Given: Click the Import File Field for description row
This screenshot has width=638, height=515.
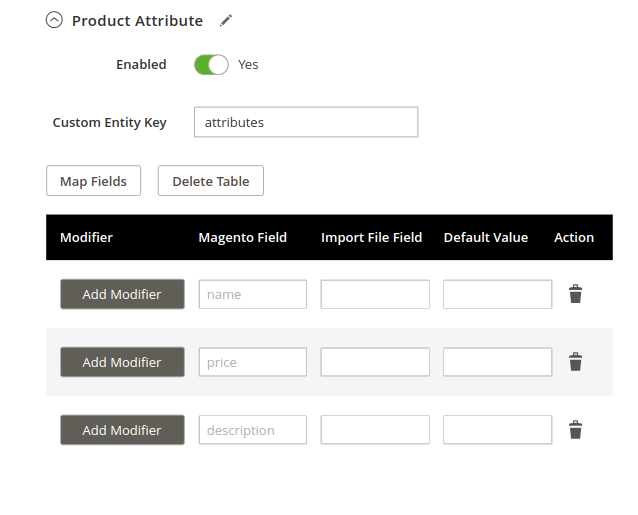Looking at the screenshot, I should pyautogui.click(x=375, y=430).
